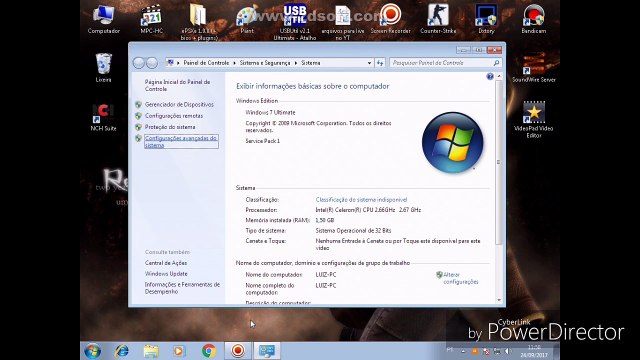Screen dimensions: 640x360
Task: Click Classificação do sistema indisponível link
Action: (x=361, y=200)
